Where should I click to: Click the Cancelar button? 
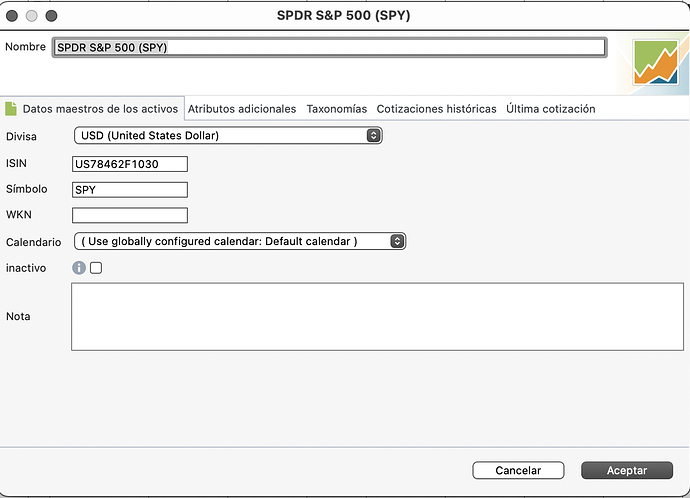518,470
